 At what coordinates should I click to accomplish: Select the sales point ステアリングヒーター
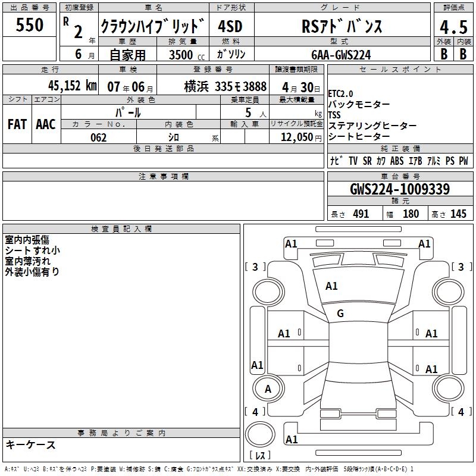[x=372, y=126]
